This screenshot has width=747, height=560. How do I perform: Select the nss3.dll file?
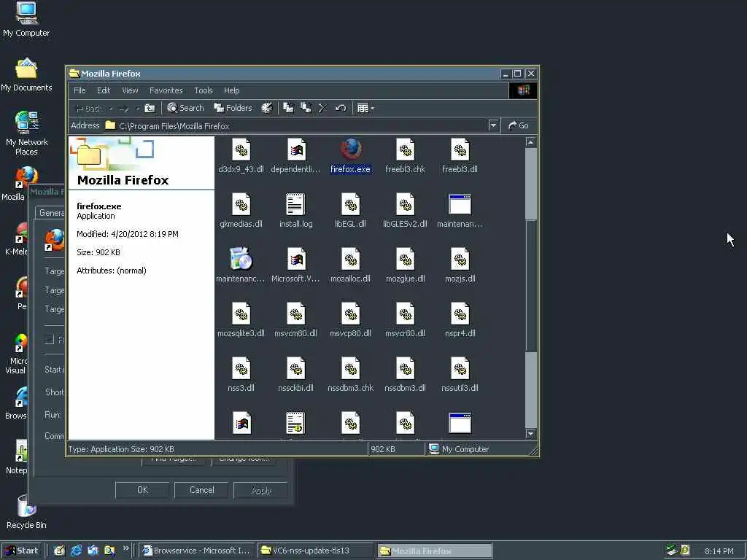click(241, 376)
